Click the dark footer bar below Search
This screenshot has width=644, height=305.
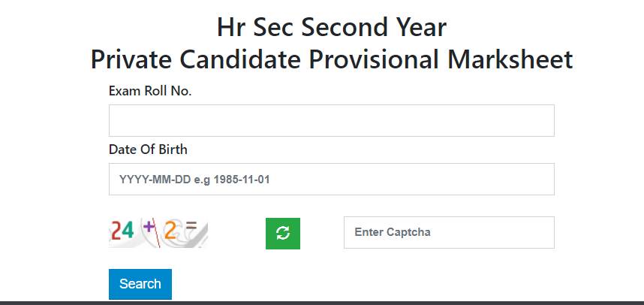tap(322, 303)
